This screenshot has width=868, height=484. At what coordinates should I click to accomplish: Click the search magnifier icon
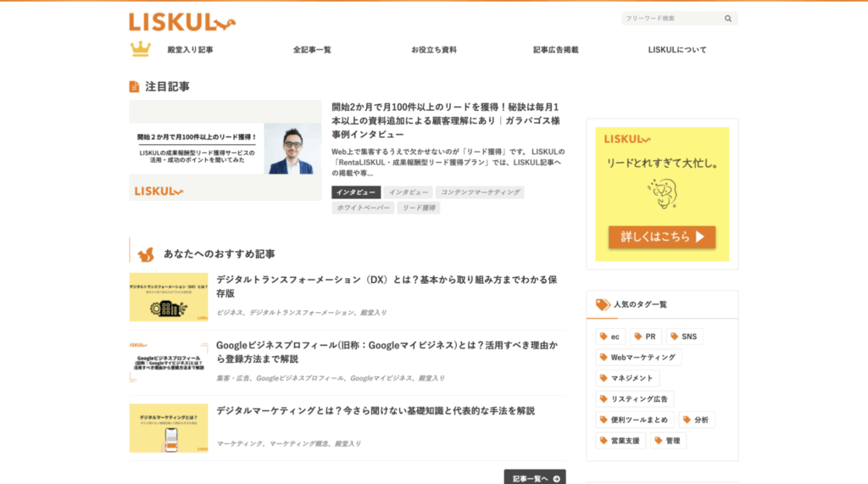(728, 19)
